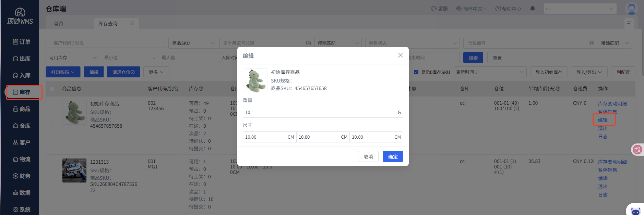Click 编辑 link in 初始库存商品 row
The height and width of the screenshot is (215, 644).
603,120
